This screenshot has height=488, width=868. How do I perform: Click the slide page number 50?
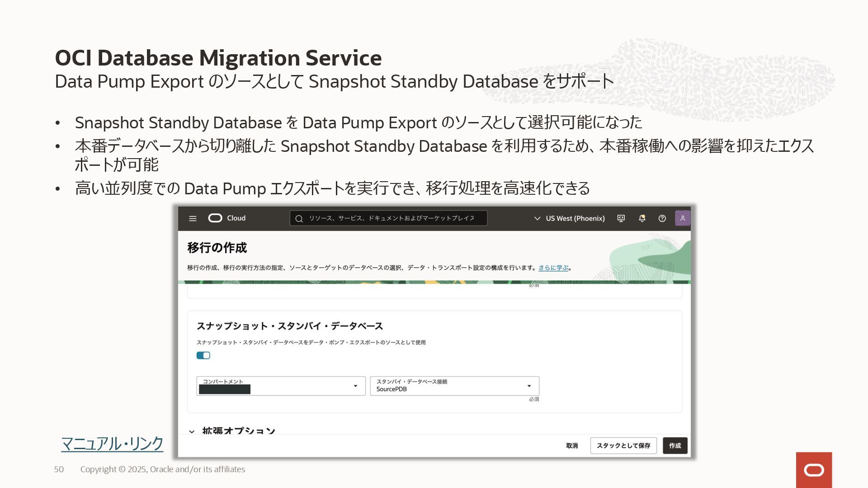pyautogui.click(x=59, y=469)
